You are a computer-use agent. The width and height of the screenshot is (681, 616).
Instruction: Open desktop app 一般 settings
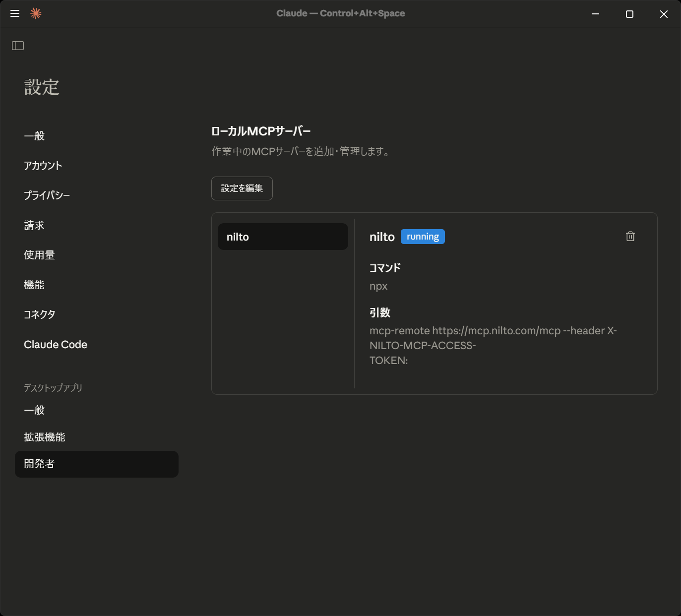pyautogui.click(x=34, y=410)
